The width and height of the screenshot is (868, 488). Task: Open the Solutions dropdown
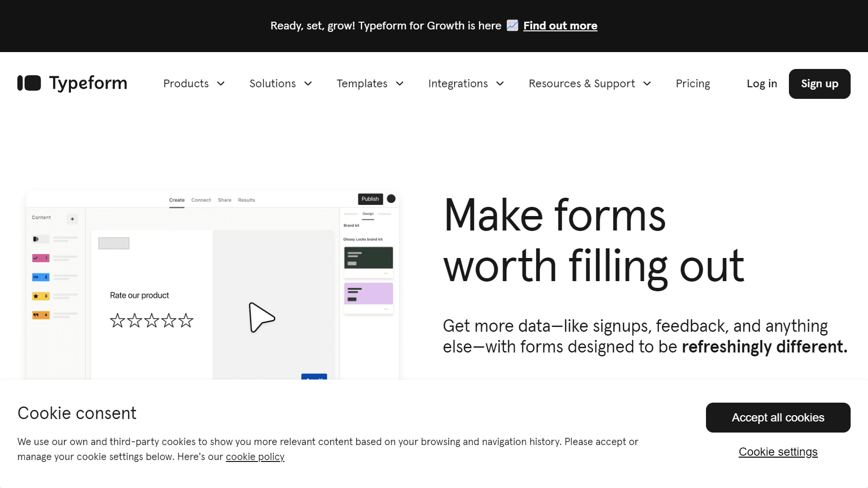pos(281,83)
